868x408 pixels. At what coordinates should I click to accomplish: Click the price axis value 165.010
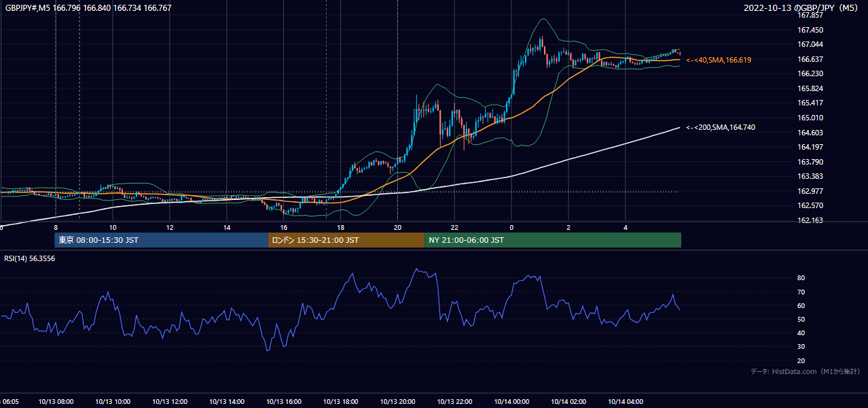coord(810,118)
